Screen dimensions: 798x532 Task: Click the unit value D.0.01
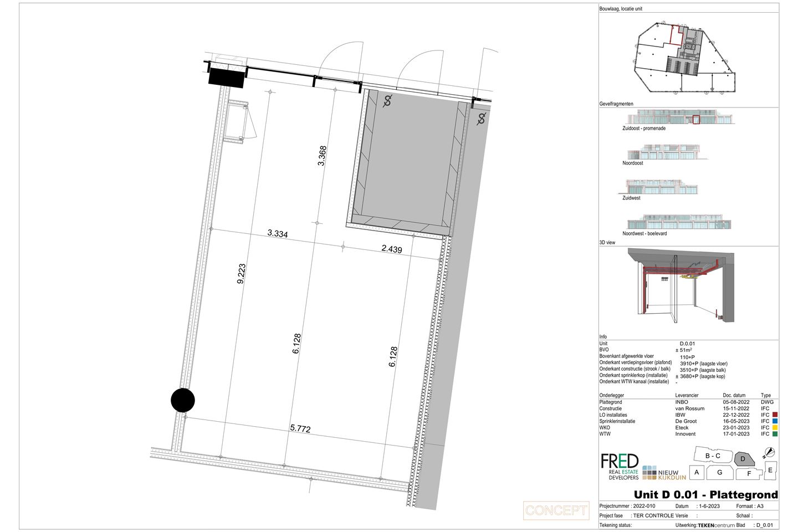tap(687, 344)
